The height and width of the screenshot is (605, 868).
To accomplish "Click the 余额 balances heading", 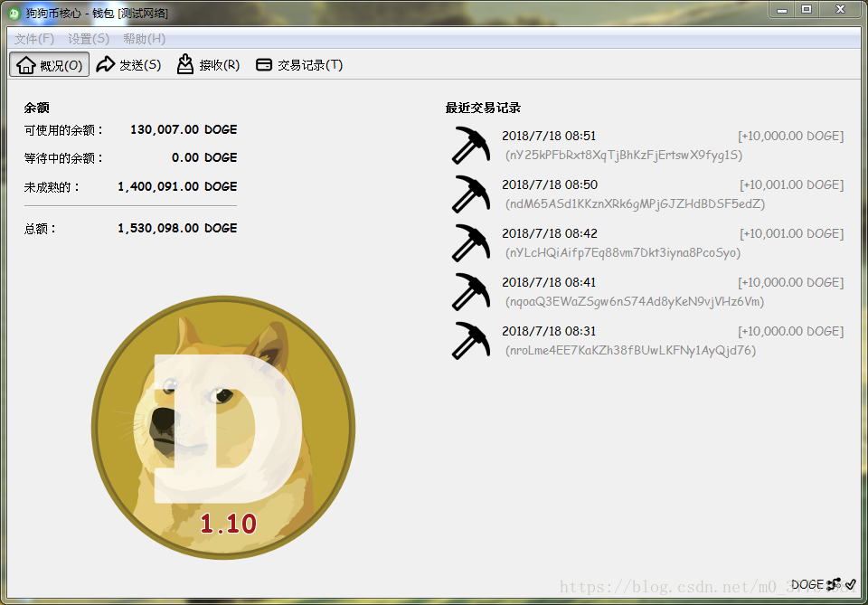I will pyautogui.click(x=36, y=108).
